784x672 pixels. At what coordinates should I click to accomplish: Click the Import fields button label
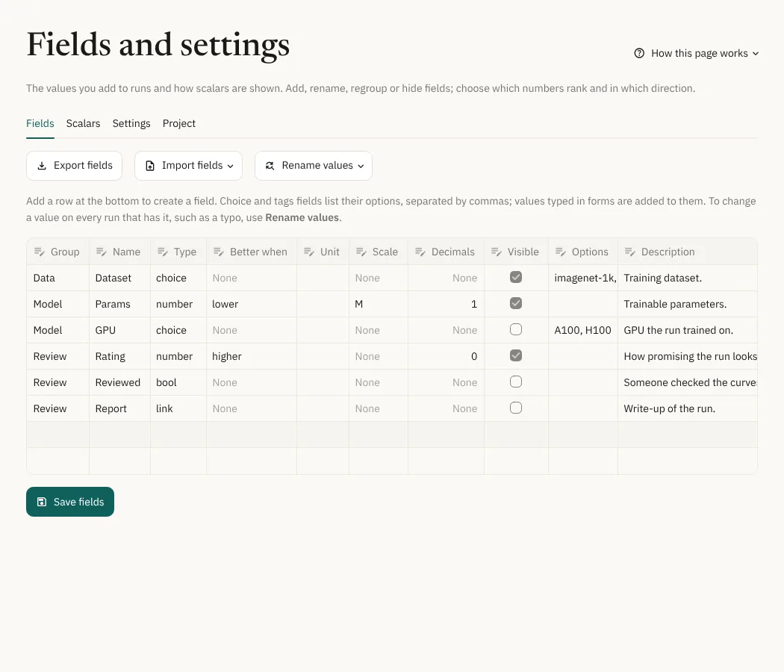192,166
